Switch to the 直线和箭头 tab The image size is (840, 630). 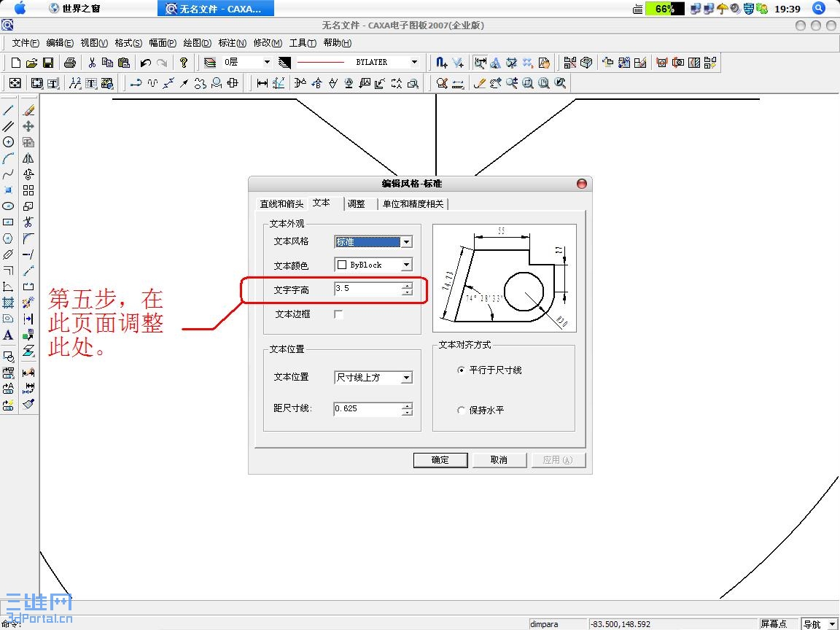(x=281, y=204)
